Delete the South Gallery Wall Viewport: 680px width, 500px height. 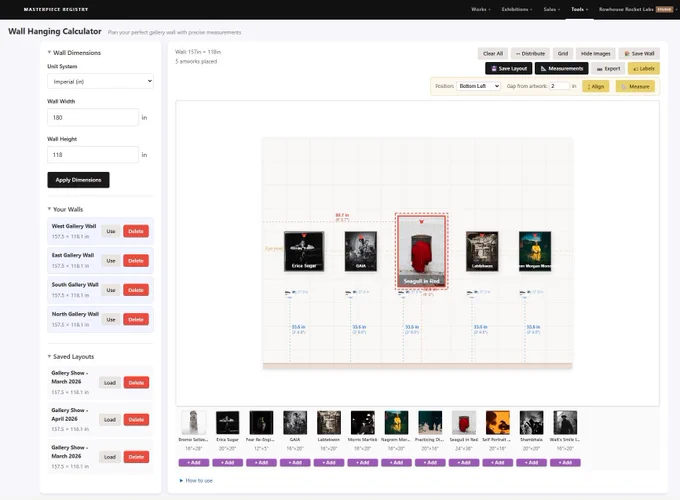click(136, 290)
